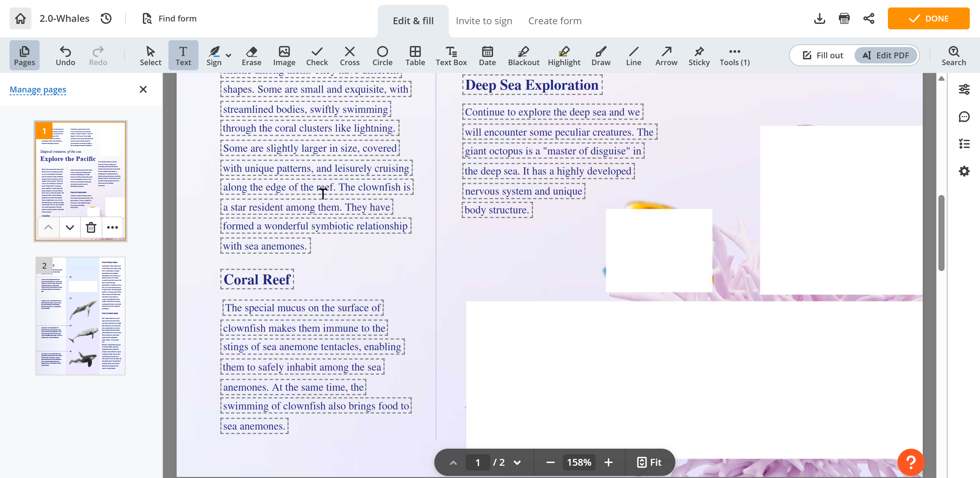Print the document

[x=844, y=18]
